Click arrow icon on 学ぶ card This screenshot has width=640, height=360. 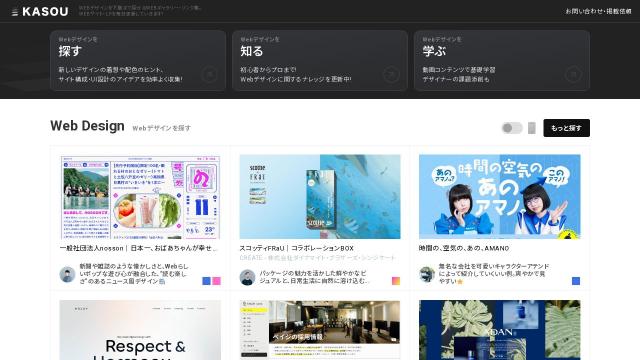[573, 75]
